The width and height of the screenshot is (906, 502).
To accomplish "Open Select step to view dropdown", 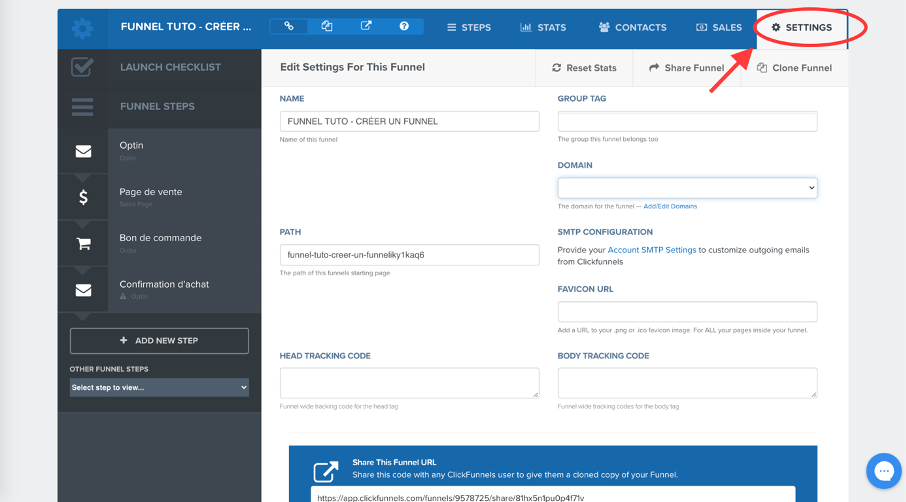I will [159, 388].
